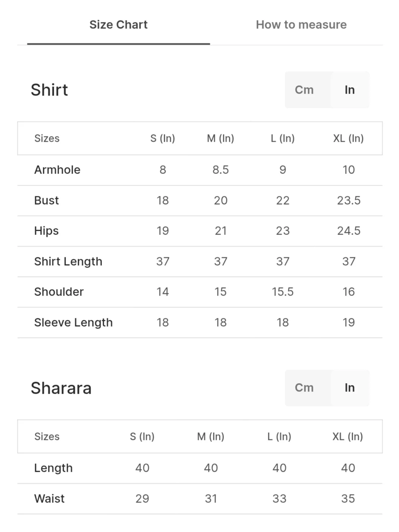This screenshot has width=399, height=532.
Task: Select the Size Chart tab
Action: (x=118, y=25)
